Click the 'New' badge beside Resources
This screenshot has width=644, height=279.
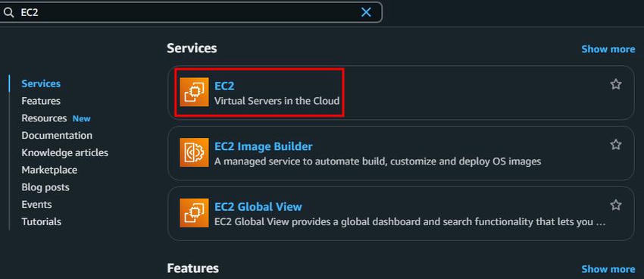click(81, 119)
